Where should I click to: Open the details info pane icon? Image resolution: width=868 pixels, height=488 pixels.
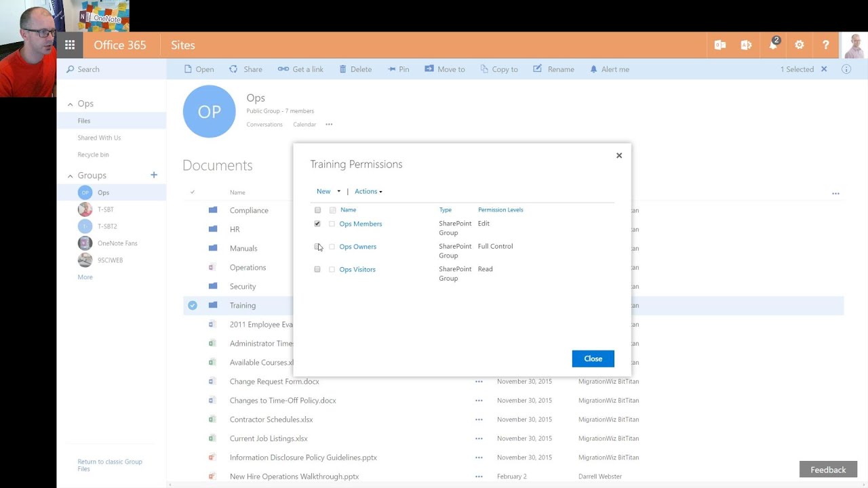846,69
